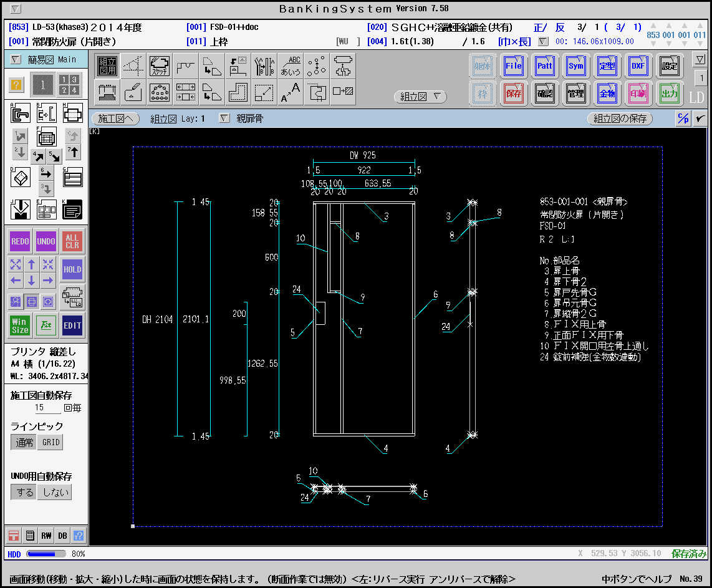The width and height of the screenshot is (712, 588).
Task: Click the Win Size button
Action: (19, 325)
